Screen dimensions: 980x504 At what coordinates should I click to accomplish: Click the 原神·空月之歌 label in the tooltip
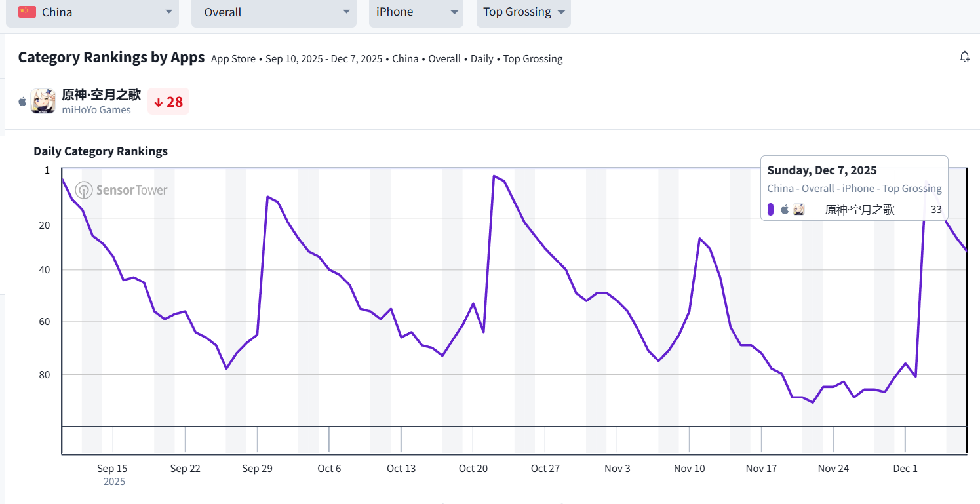pyautogui.click(x=859, y=210)
